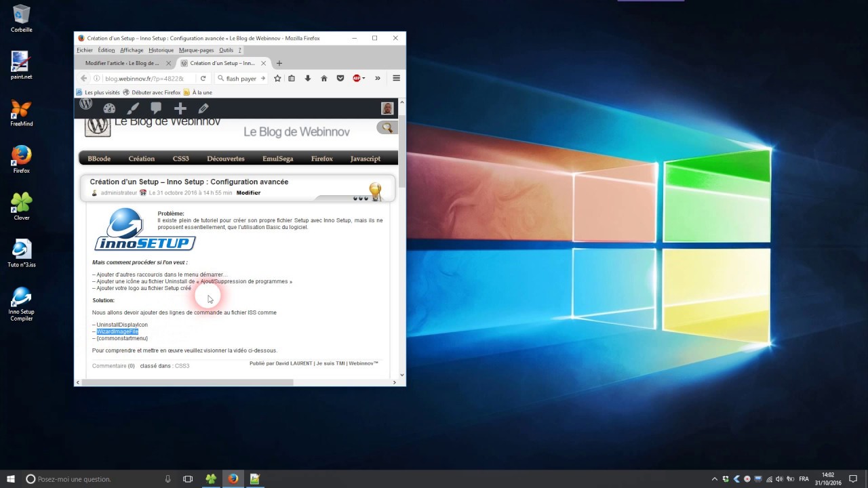Open the Fichier menu
Screen dimensions: 868x488
pyautogui.click(x=85, y=50)
